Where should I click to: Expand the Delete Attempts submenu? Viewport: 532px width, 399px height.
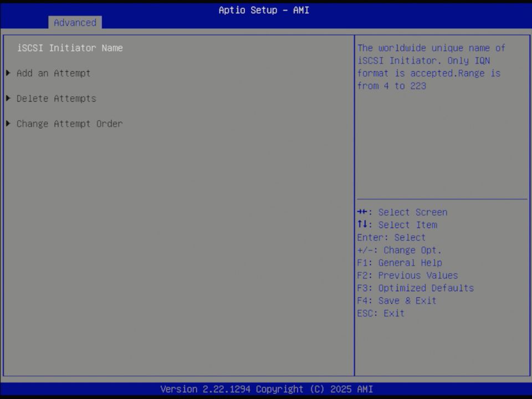tap(56, 98)
